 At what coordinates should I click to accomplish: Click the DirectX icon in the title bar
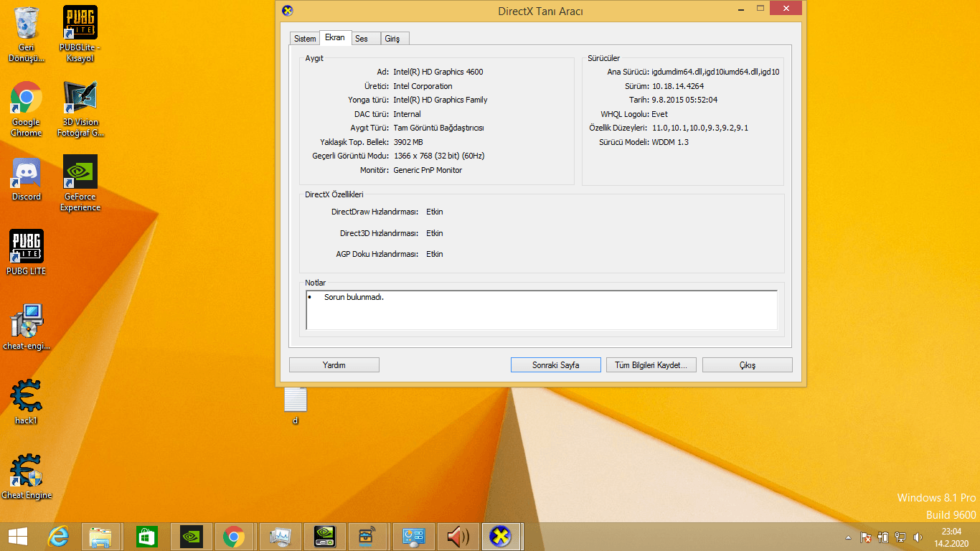[x=288, y=11]
